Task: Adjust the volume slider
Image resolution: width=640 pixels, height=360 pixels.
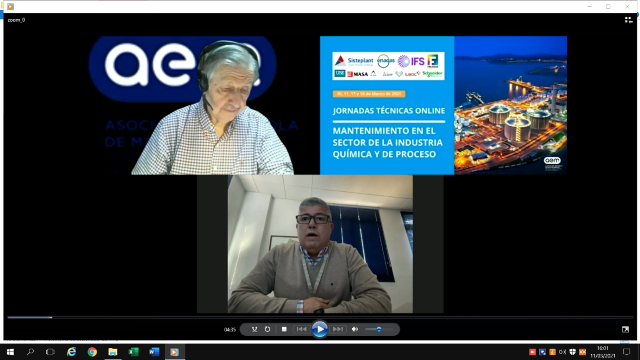Action: point(379,329)
